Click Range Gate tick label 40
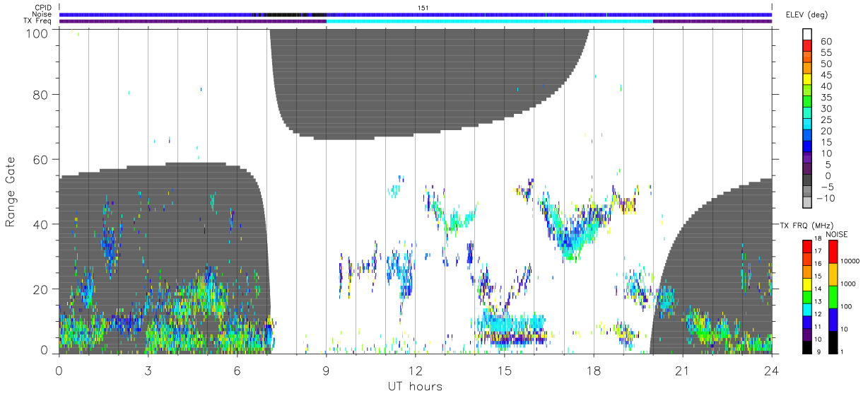This screenshot has height=401, width=868. pyautogui.click(x=40, y=225)
